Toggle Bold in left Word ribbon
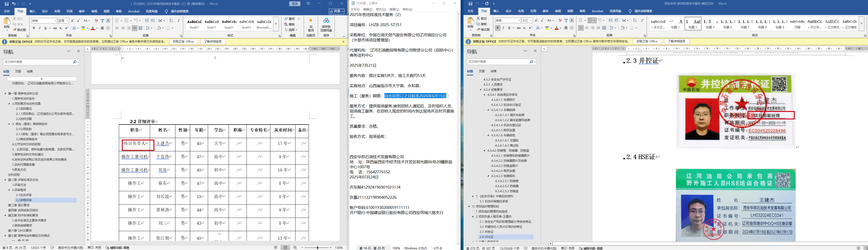This screenshot has height=250, width=868. pos(34,28)
